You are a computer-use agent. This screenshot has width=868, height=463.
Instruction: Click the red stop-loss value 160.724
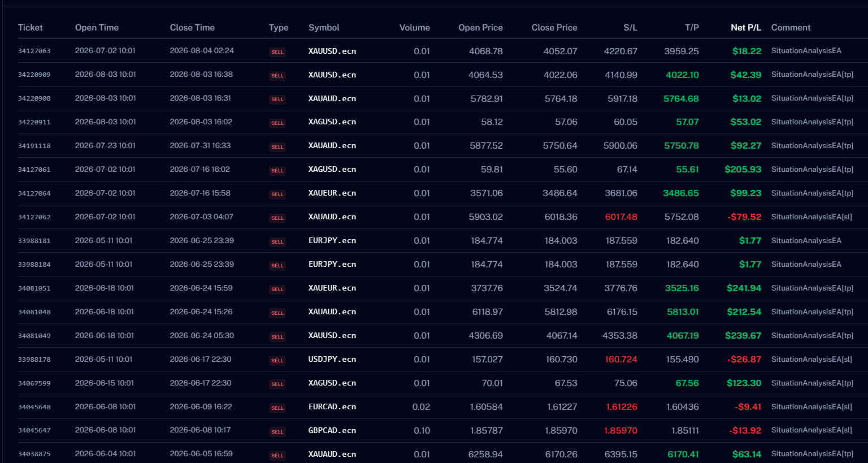pyautogui.click(x=621, y=360)
